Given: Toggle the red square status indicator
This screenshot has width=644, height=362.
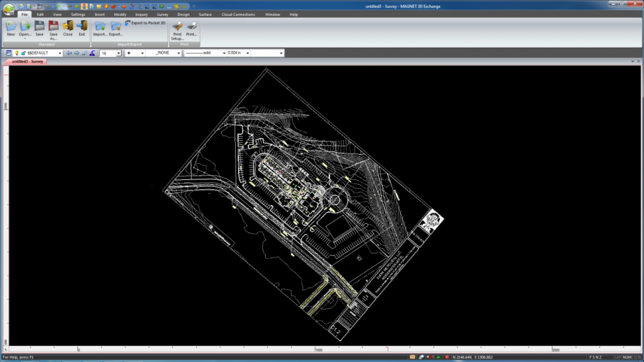Looking at the screenshot, I should 447,357.
